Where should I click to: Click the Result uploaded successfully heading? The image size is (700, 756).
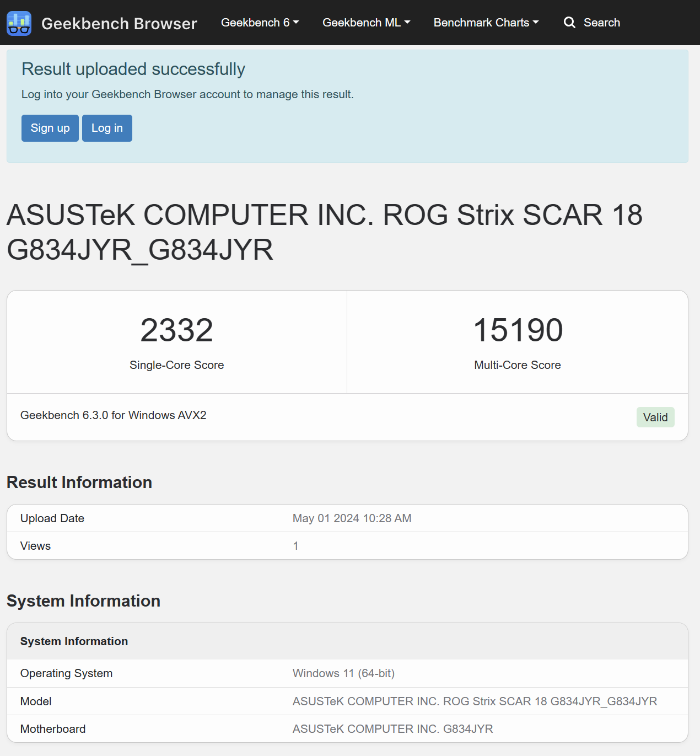click(133, 69)
